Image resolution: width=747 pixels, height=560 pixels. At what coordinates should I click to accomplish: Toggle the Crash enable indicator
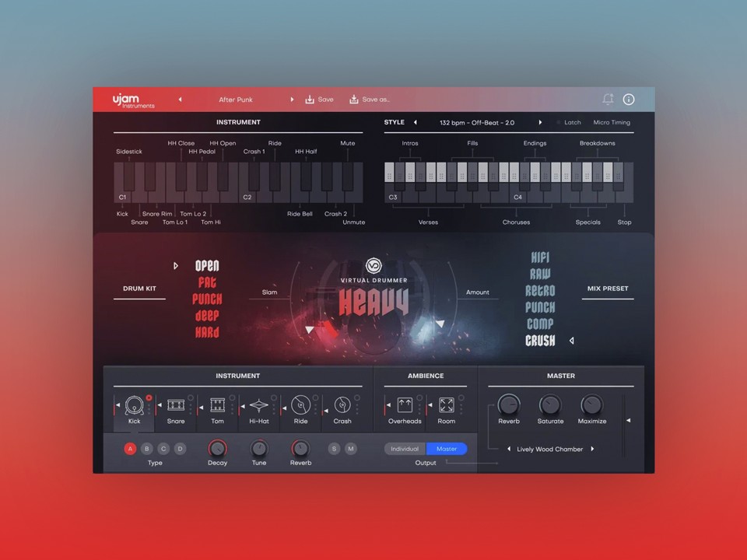pos(357,397)
